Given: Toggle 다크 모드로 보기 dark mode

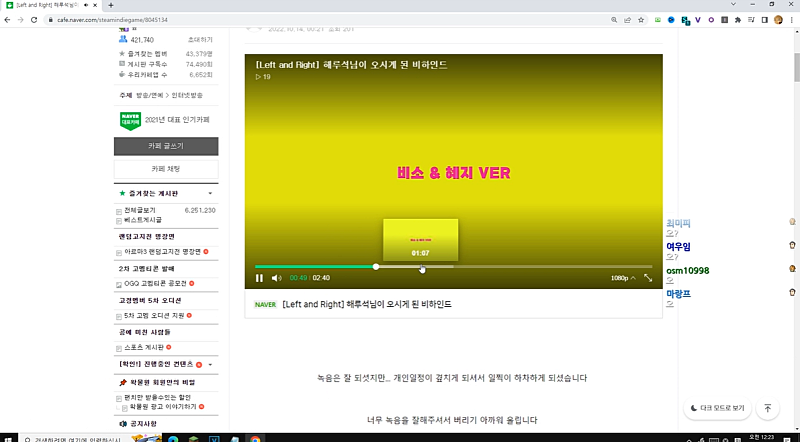Looking at the screenshot, I should click(717, 408).
